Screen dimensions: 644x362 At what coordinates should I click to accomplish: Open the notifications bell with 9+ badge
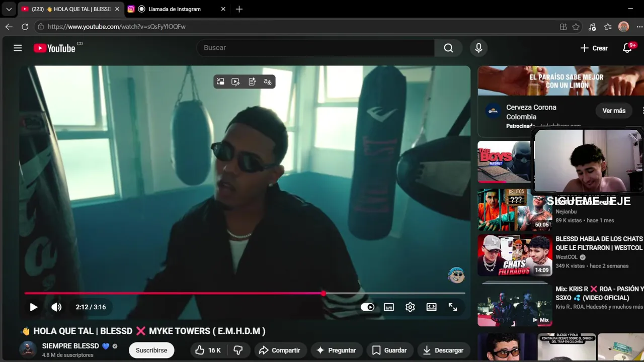click(627, 48)
